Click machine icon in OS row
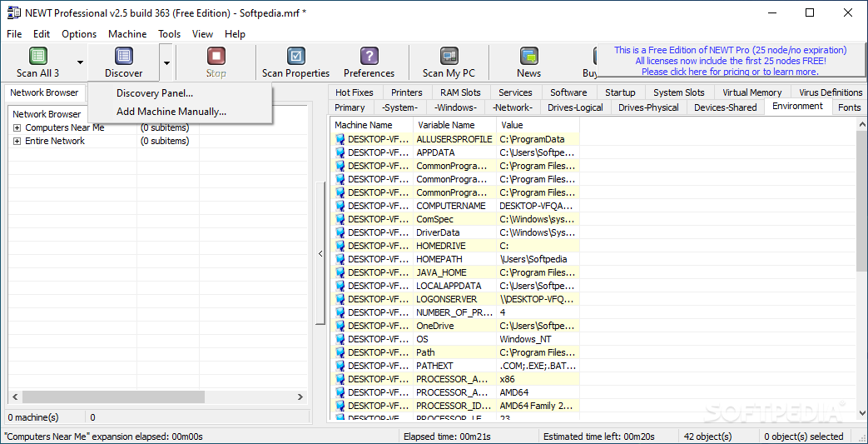Viewport: 868px width, 444px height. pyautogui.click(x=340, y=339)
